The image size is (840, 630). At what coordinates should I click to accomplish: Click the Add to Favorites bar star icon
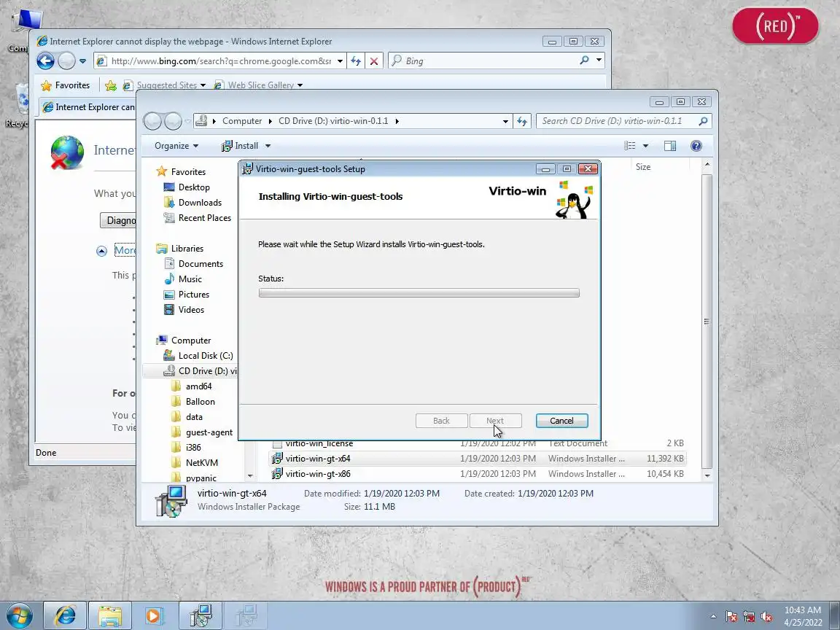111,85
